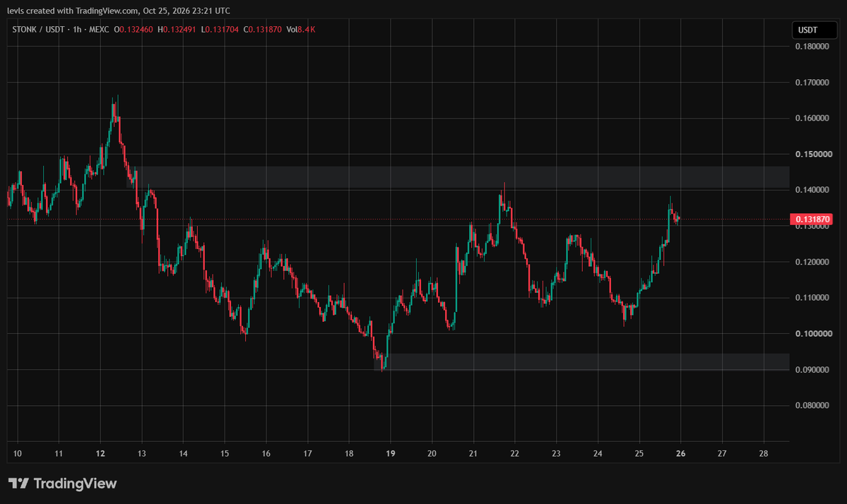Click date 28 on the time axis
Screen dimensions: 847x504
[x=763, y=454]
